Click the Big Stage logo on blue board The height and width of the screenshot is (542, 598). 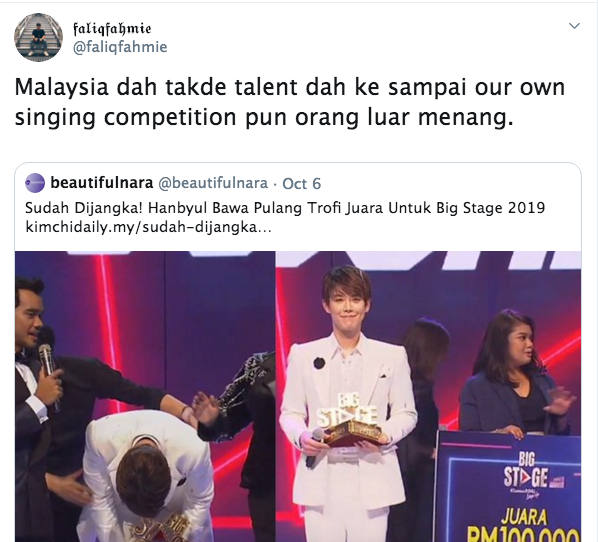coord(527,473)
